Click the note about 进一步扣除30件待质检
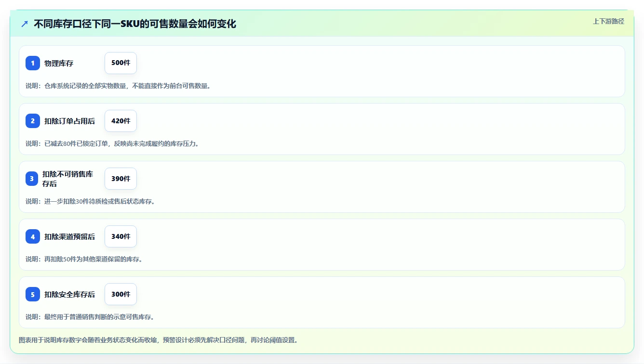Viewport: 644px width, 364px height. [x=91, y=201]
